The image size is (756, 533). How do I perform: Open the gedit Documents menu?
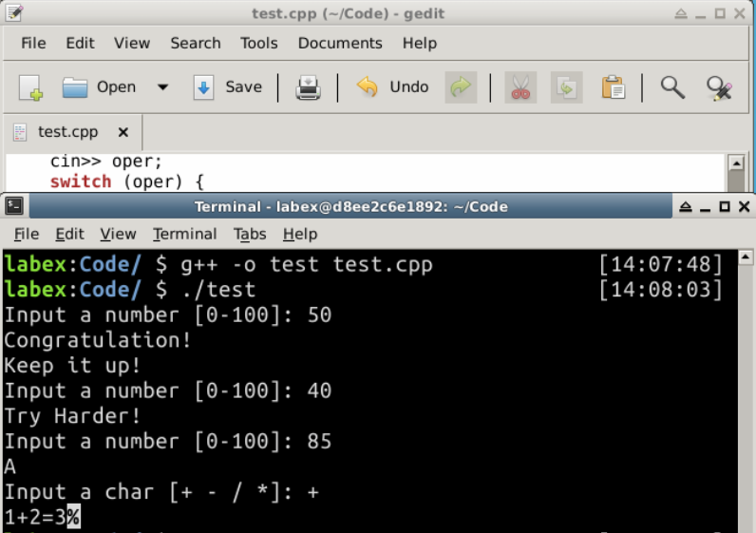tap(339, 43)
